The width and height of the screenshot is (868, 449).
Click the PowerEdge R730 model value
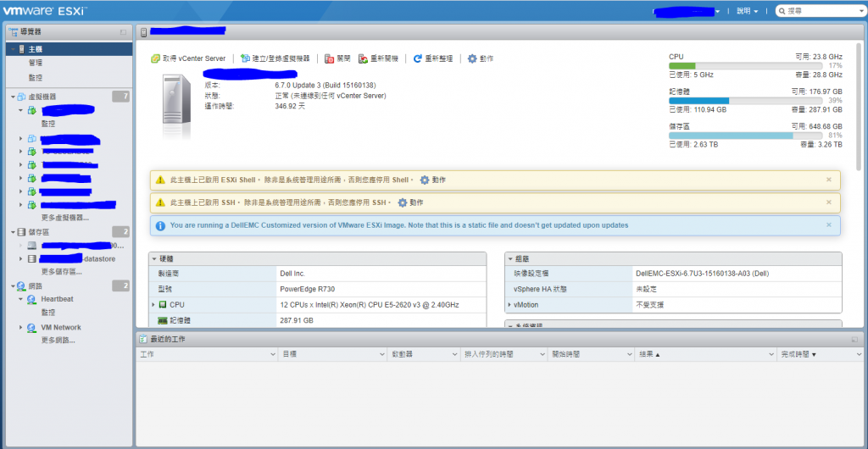tap(307, 289)
